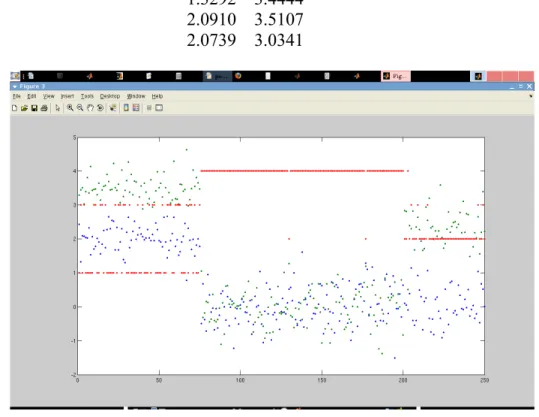
Task: Open file using the folder icon
Action: pos(24,108)
